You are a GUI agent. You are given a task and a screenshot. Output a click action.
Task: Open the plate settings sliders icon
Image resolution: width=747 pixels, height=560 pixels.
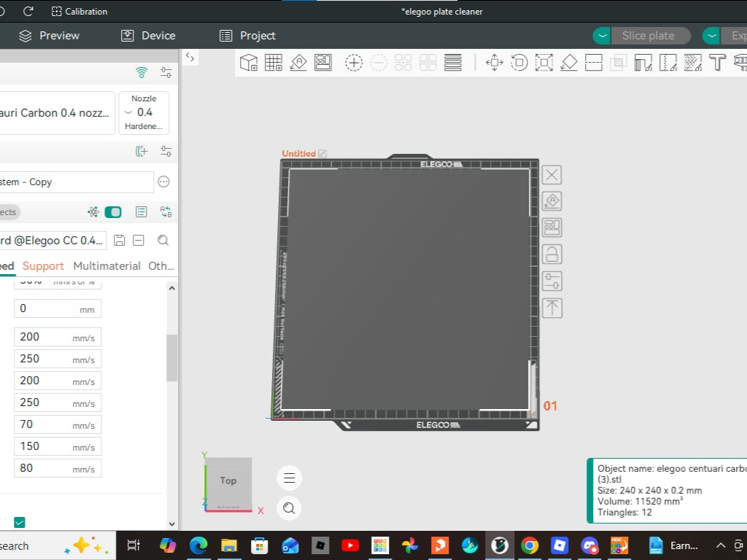[x=551, y=281]
